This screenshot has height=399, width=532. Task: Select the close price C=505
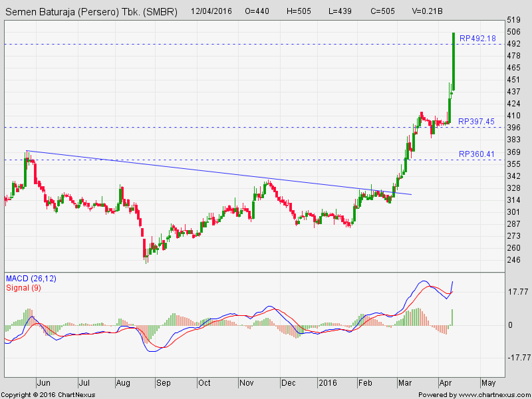(x=382, y=11)
